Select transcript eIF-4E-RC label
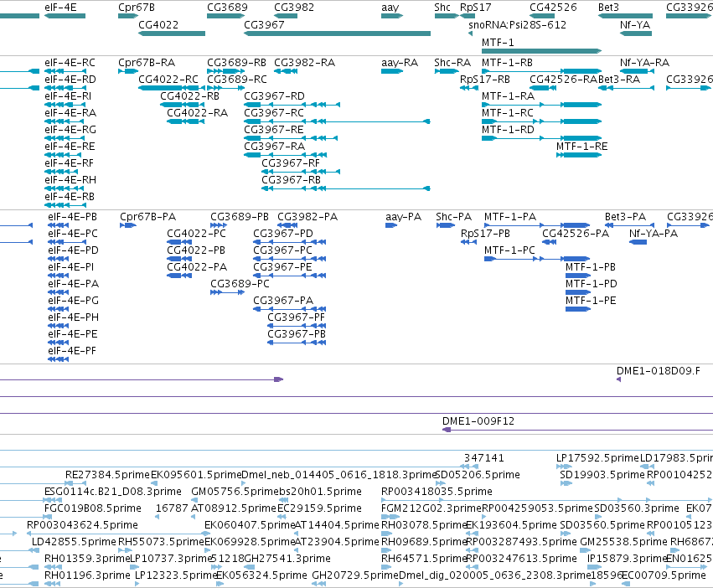 click(x=70, y=62)
